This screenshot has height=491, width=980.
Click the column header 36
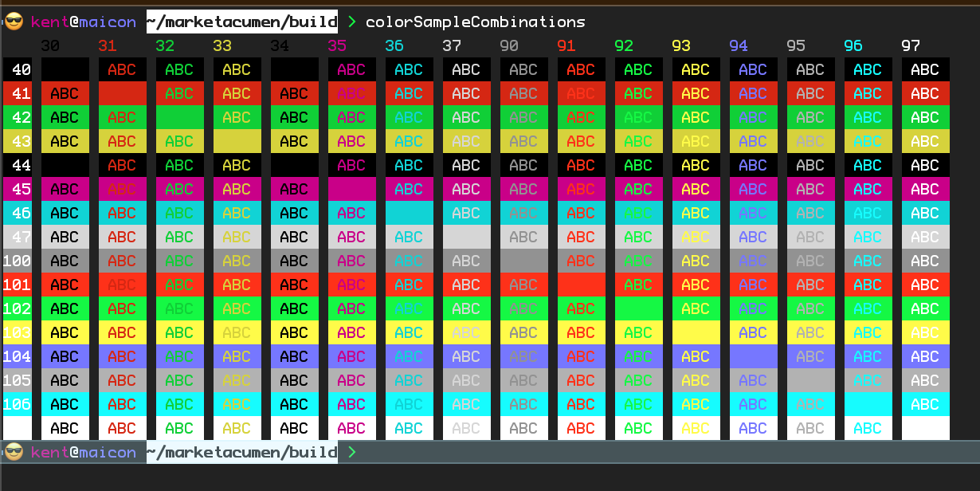click(394, 45)
